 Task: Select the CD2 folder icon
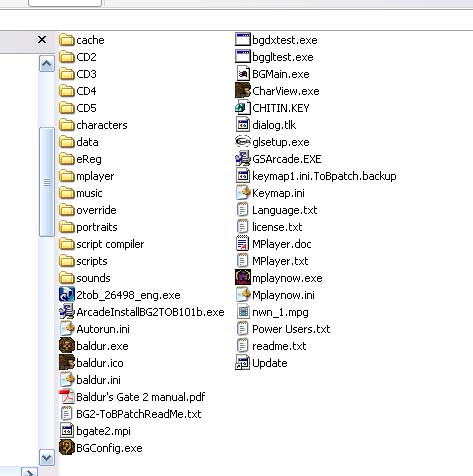67,57
